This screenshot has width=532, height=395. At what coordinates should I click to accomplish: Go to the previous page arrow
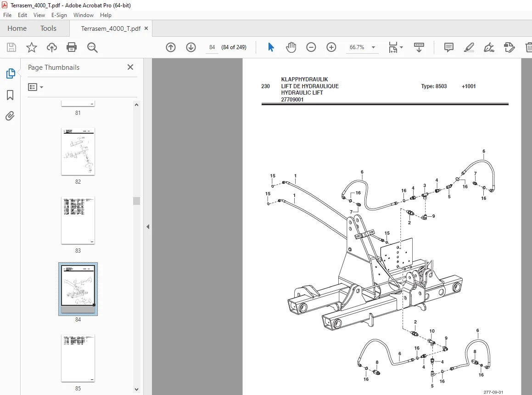171,47
